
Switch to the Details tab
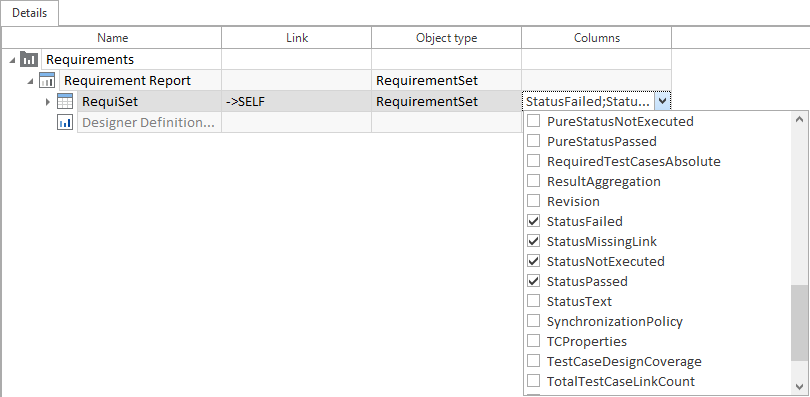click(29, 13)
